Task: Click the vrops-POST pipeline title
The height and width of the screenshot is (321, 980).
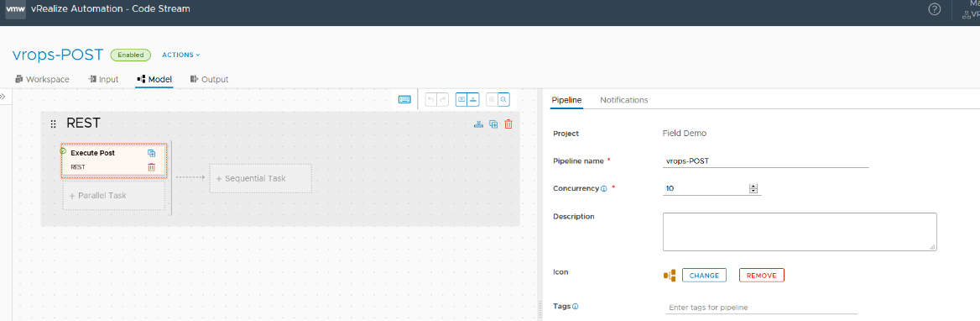Action: pyautogui.click(x=58, y=55)
